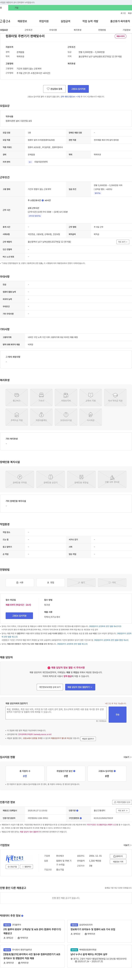The width and height of the screenshot is (132, 980).
Task: Open company 홈페이지 button
Action: (x=118, y=856)
